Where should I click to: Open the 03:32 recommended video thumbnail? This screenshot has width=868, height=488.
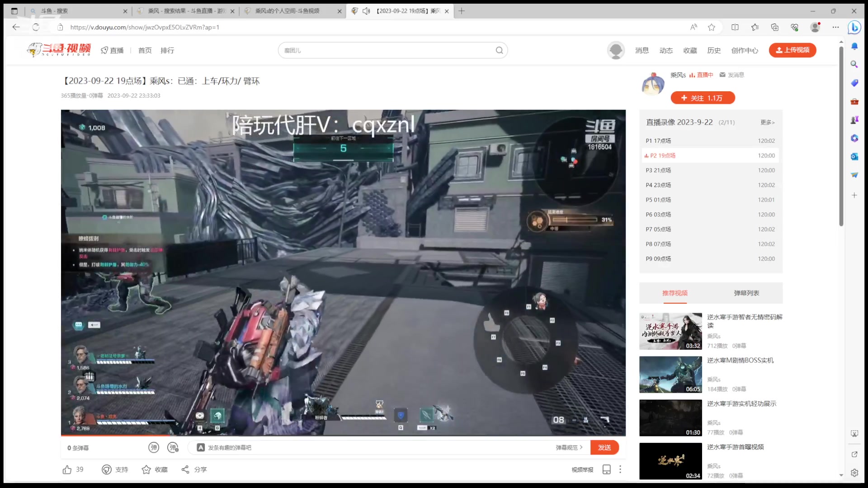[x=670, y=331]
